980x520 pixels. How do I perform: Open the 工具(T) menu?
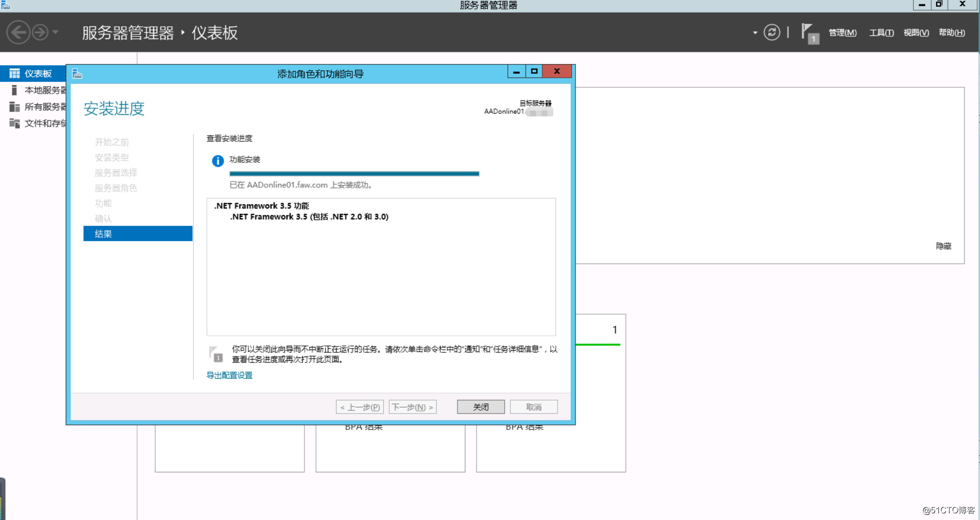pos(882,33)
